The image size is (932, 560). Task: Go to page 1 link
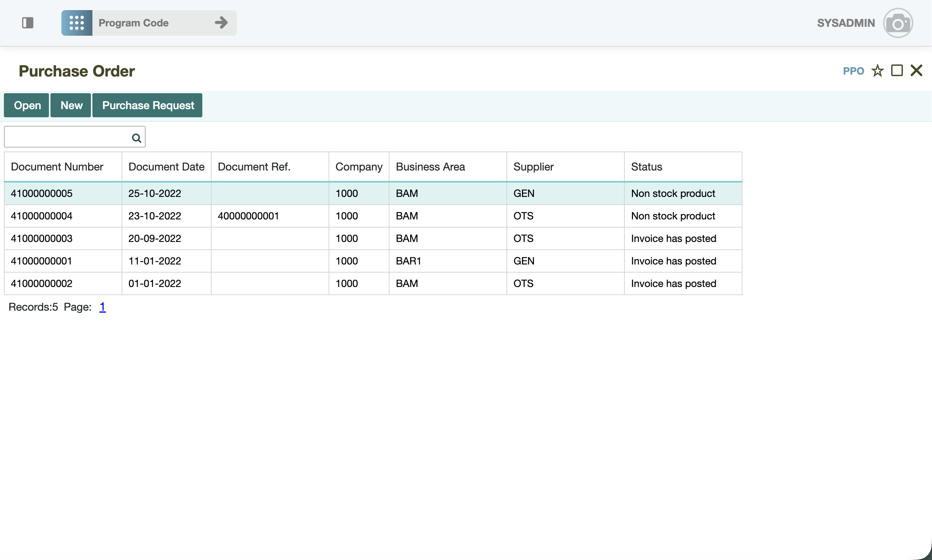click(103, 307)
